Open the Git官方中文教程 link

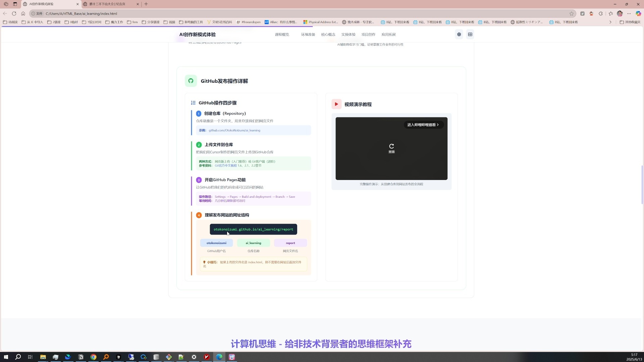(226, 166)
